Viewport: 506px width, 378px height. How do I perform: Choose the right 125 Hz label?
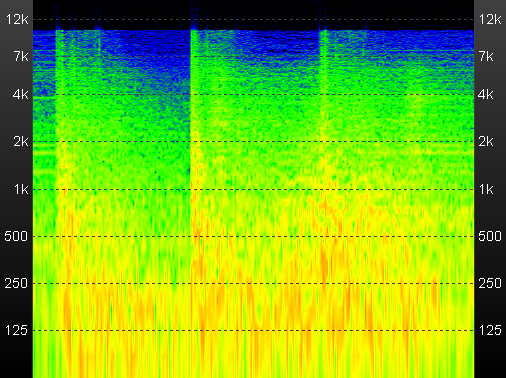(x=490, y=330)
